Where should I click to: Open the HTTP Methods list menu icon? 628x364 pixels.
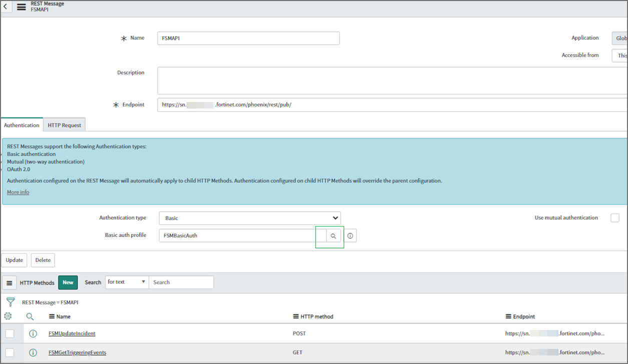coord(9,283)
